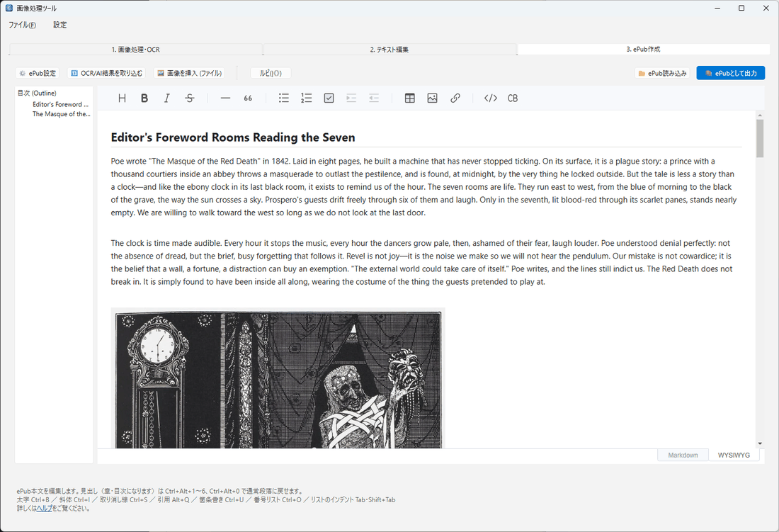
Task: Open the ヘルプ link
Action: click(44, 508)
